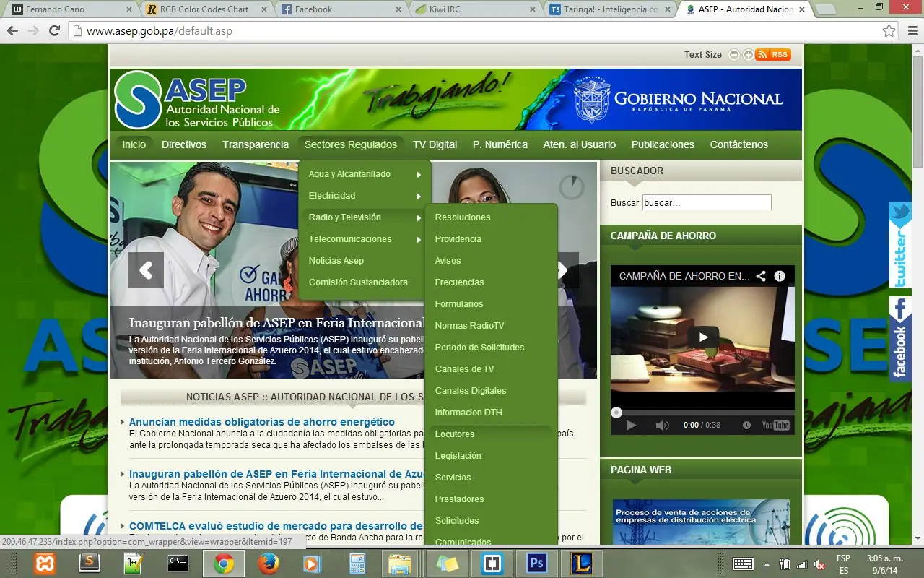
Task: Open the RSS feed button
Action: pos(773,55)
